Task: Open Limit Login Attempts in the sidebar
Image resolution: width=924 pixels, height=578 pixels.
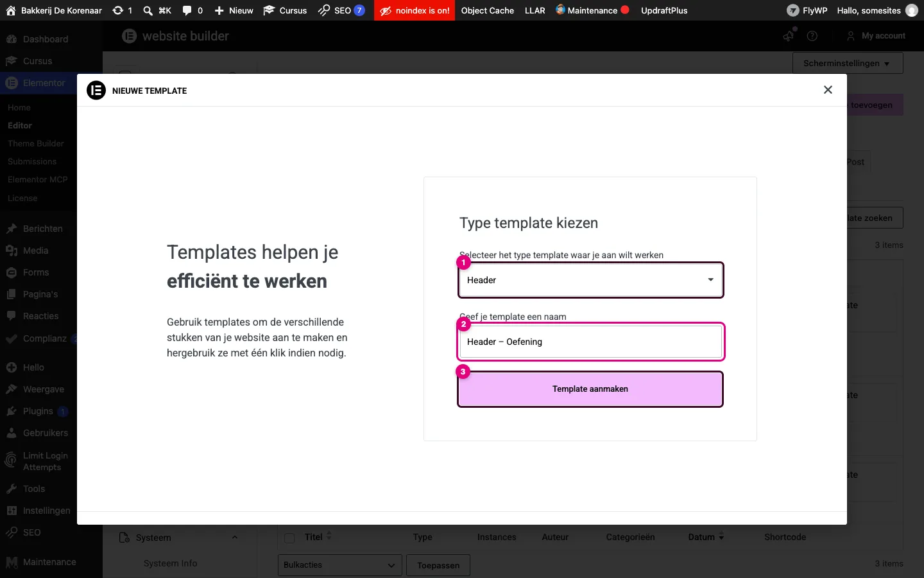Action: 45,461
